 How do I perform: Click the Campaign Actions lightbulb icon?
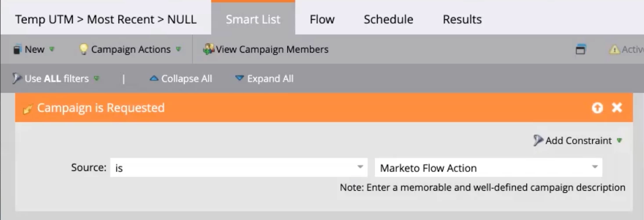83,50
